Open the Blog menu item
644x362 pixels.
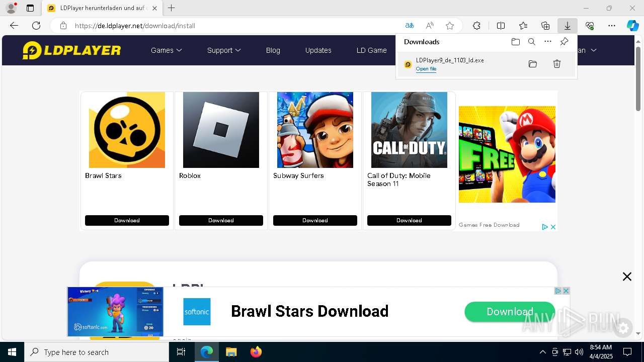pyautogui.click(x=273, y=50)
